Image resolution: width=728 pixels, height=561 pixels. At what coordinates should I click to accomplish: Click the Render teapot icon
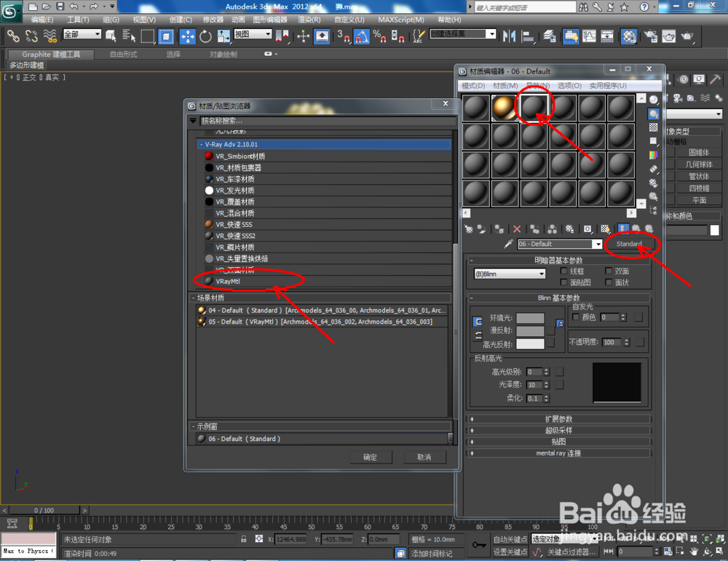(x=687, y=36)
